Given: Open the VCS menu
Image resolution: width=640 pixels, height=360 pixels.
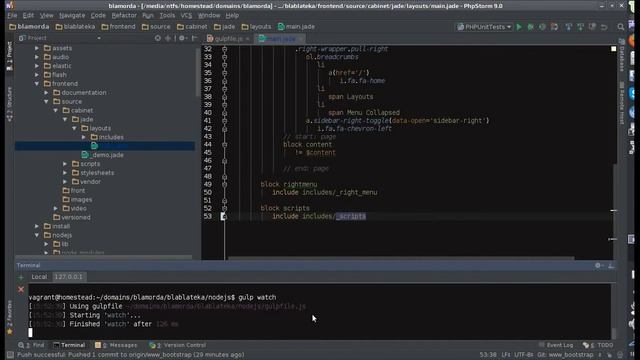Looking at the screenshot, I should [x=186, y=16].
